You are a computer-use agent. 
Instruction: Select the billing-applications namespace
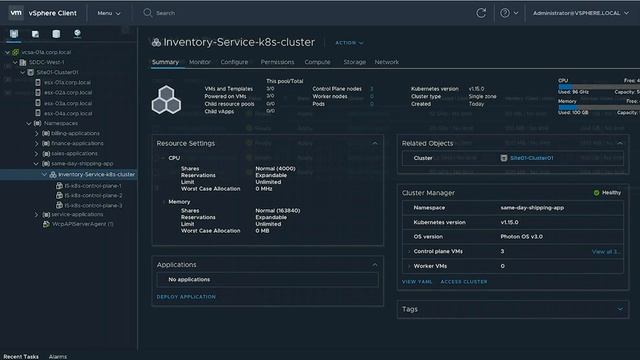point(75,133)
